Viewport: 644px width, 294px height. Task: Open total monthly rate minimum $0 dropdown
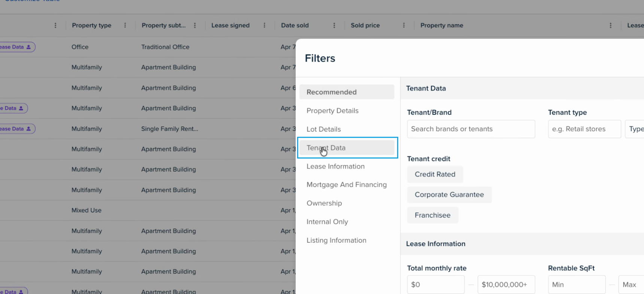(x=435, y=285)
